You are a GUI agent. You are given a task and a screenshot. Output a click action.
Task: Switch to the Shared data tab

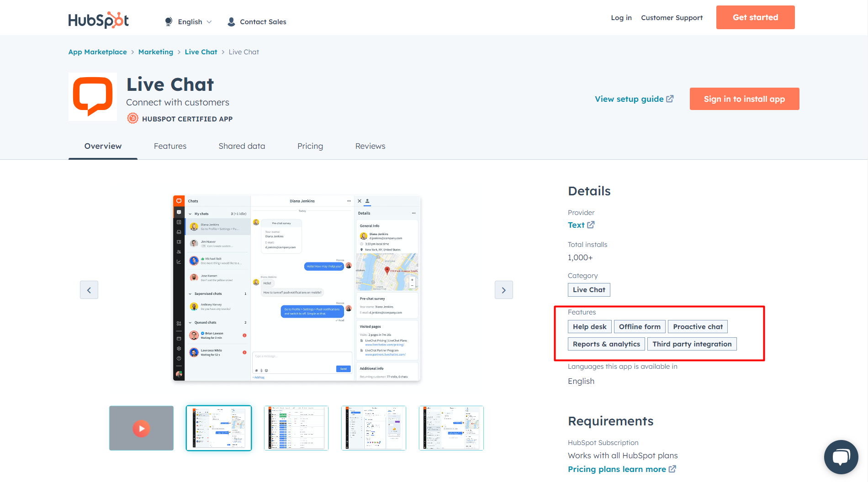coord(242,146)
